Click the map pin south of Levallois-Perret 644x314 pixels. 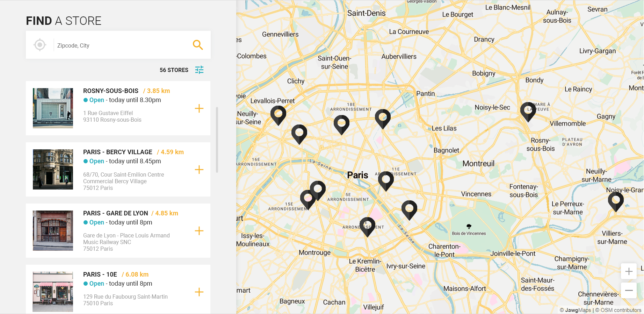(x=299, y=134)
